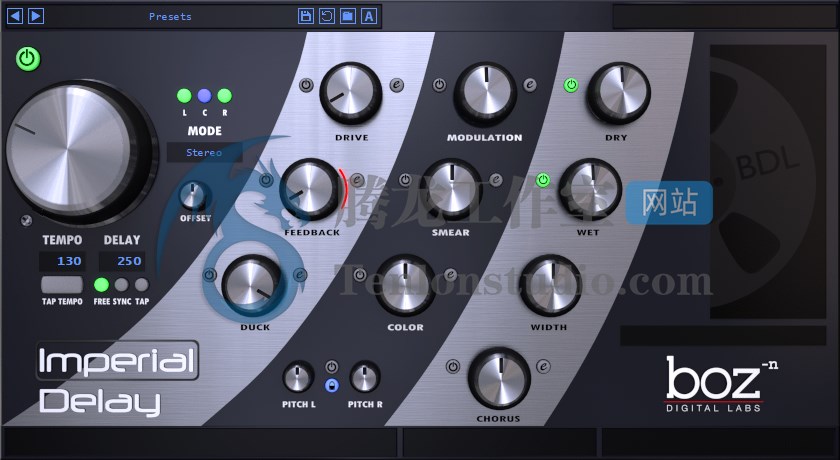The image size is (840, 460).
Task: Toggle the L channel light
Action: coord(184,96)
